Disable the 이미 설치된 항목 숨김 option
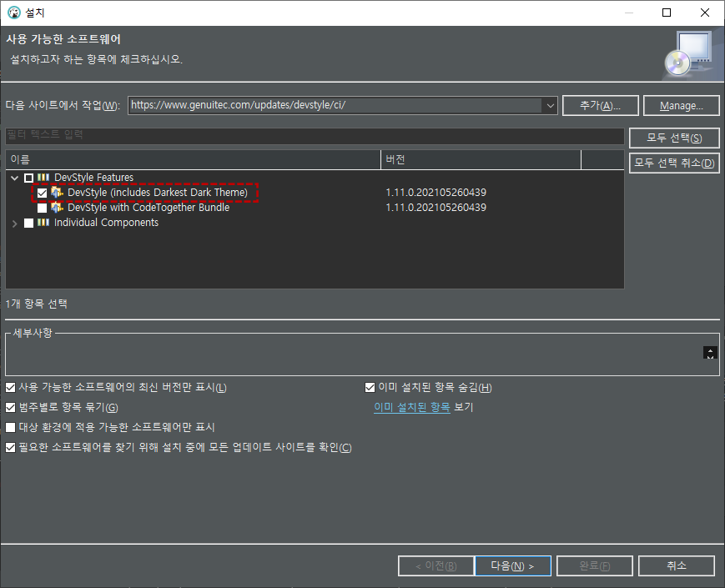 [x=370, y=387]
